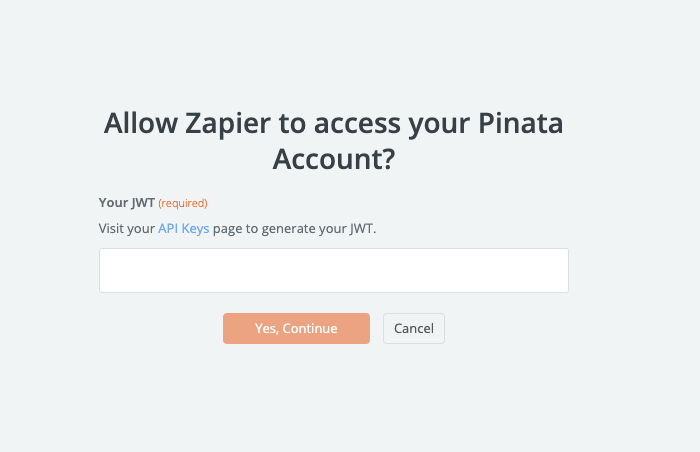This screenshot has height=452, width=700.
Task: Focus the empty text box under Your JWT
Action: tap(333, 271)
